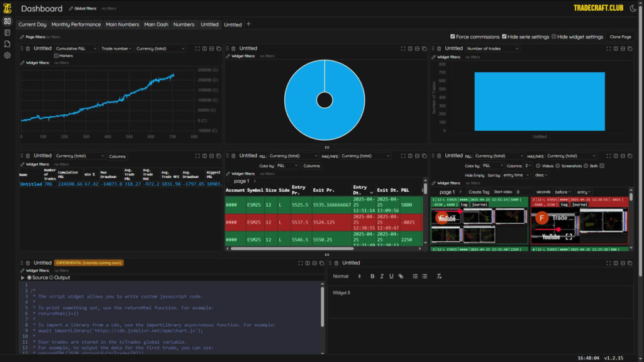Open Columns settings above the trades table
Screen dimensions: 644x362
312,166
